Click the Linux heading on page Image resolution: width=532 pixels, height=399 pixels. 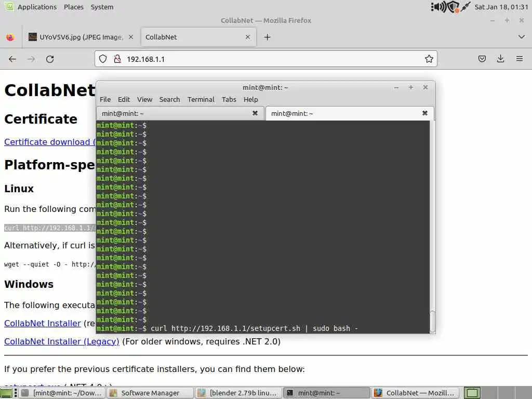19,189
